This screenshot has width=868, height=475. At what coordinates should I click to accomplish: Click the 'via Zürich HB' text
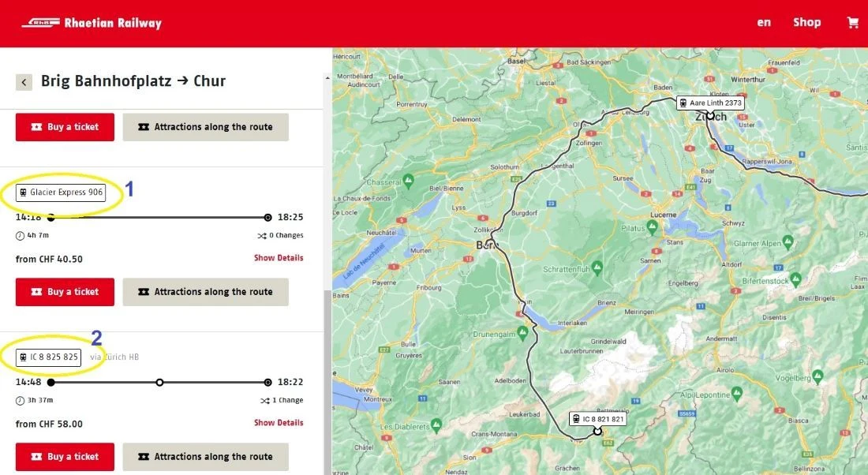114,357
